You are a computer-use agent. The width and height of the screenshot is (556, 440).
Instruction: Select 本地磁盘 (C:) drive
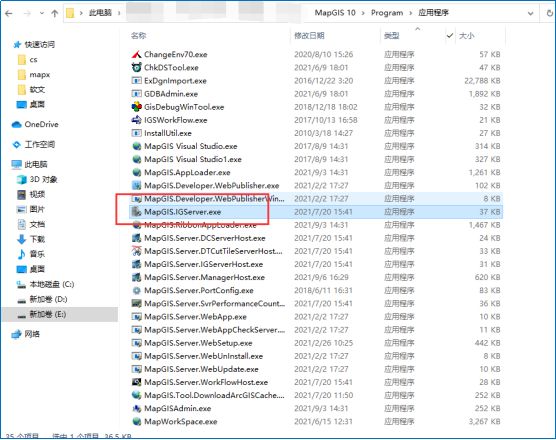point(52,284)
